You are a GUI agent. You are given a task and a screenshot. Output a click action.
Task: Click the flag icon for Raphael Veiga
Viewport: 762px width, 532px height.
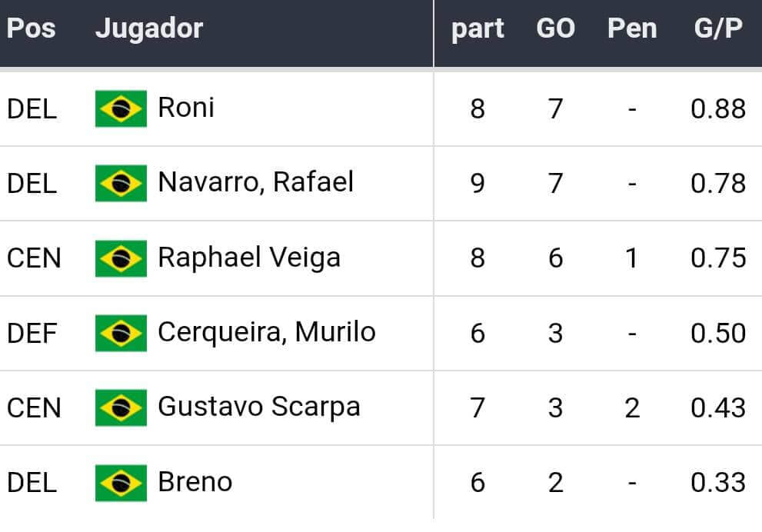[121, 258]
